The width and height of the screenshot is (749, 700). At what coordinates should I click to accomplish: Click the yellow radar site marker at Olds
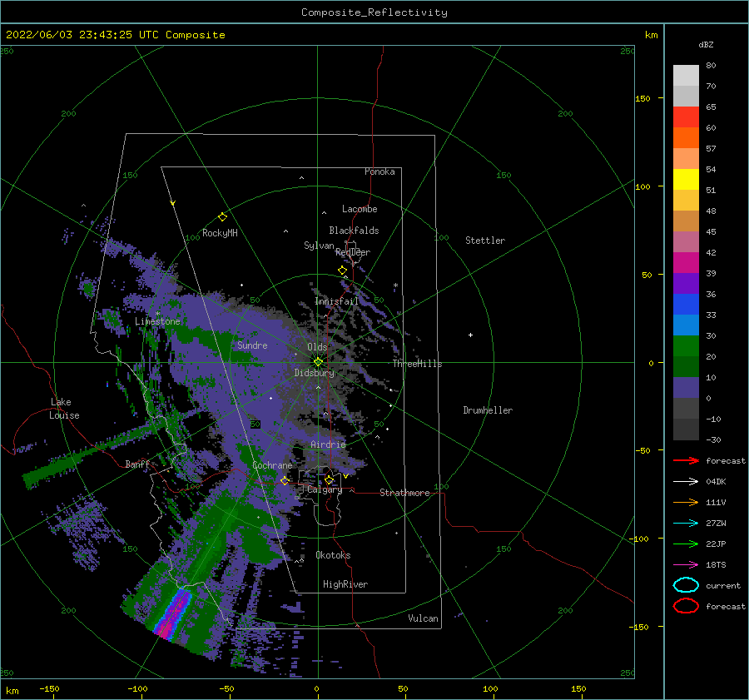coord(318,362)
